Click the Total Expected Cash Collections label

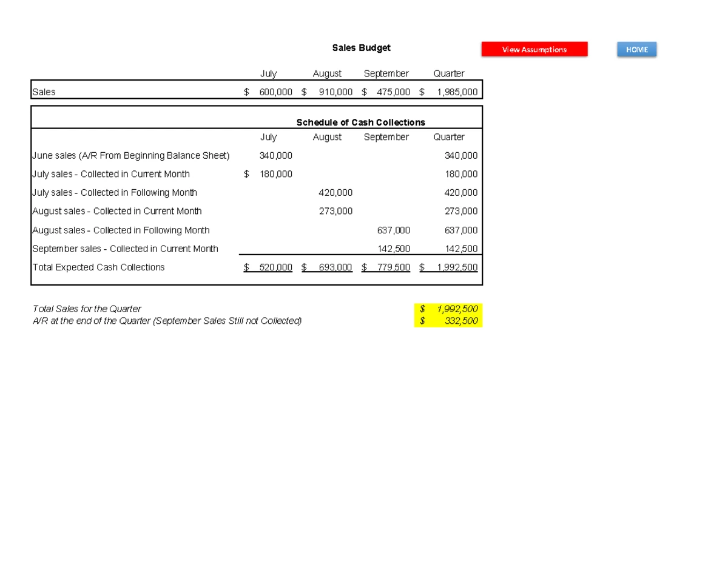[98, 267]
